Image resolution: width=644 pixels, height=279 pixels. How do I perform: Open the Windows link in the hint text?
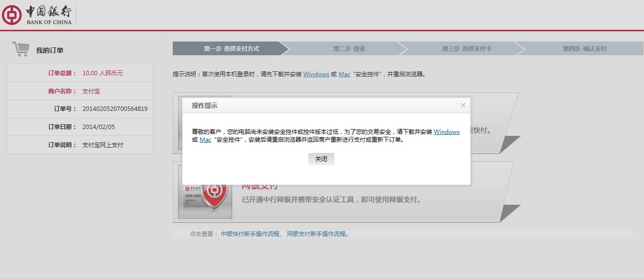(x=316, y=74)
